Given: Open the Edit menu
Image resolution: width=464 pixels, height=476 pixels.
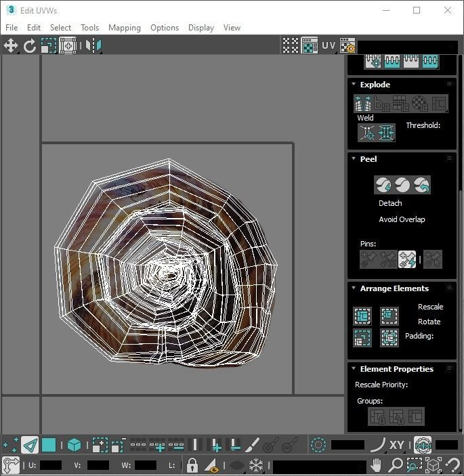Looking at the screenshot, I should tap(34, 28).
